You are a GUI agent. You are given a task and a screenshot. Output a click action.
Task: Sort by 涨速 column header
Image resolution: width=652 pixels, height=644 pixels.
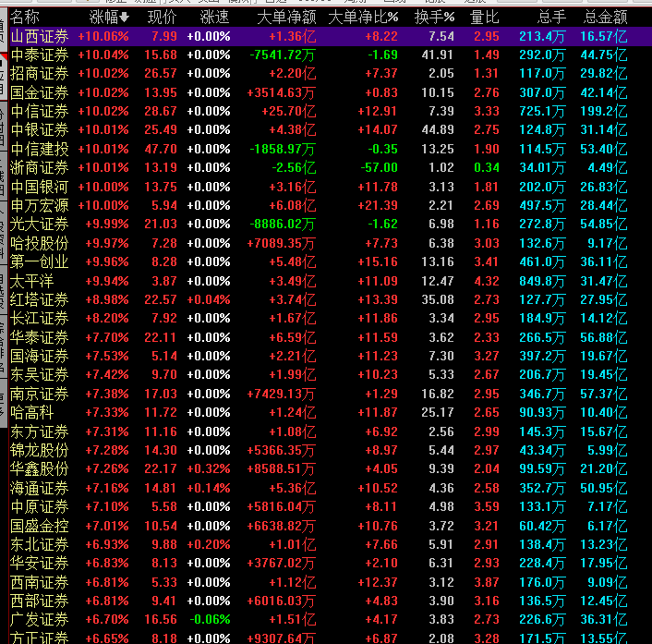point(214,17)
